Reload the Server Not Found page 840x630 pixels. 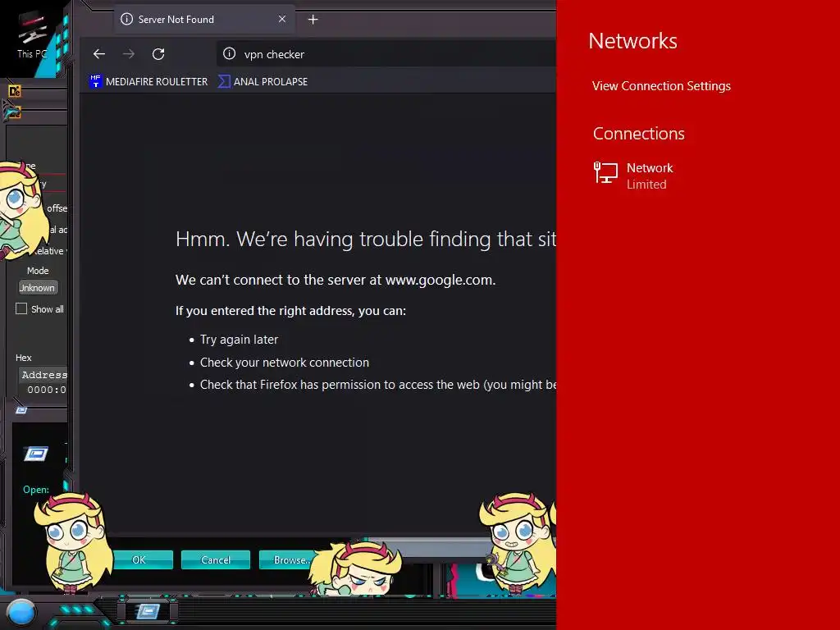(x=158, y=54)
